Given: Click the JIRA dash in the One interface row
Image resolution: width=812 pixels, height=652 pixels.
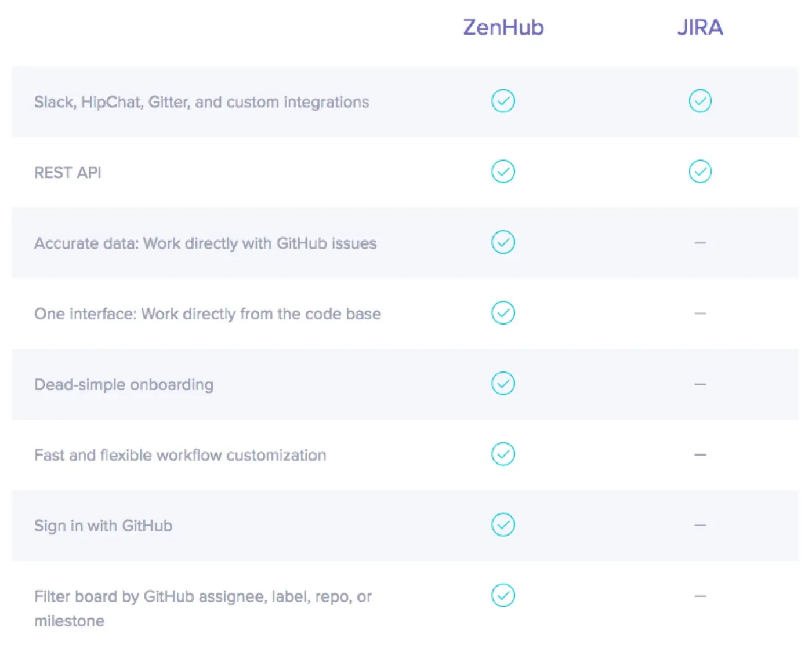Looking at the screenshot, I should [x=700, y=314].
